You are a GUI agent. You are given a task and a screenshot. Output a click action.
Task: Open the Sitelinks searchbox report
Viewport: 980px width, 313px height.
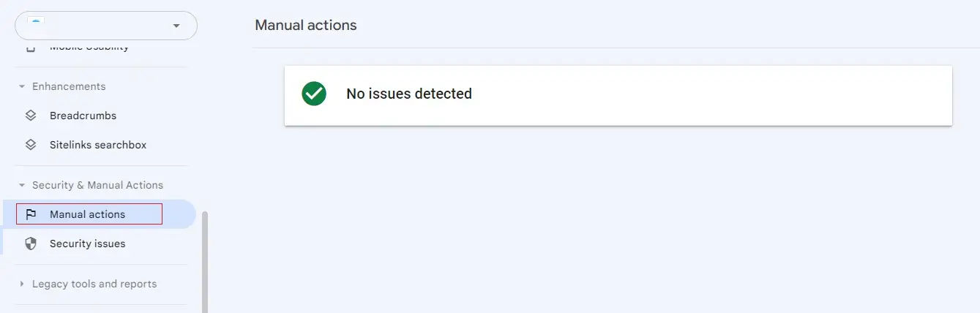[98, 145]
